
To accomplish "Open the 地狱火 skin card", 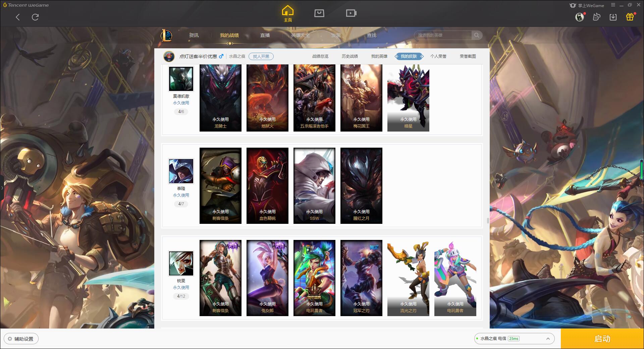I will point(267,98).
